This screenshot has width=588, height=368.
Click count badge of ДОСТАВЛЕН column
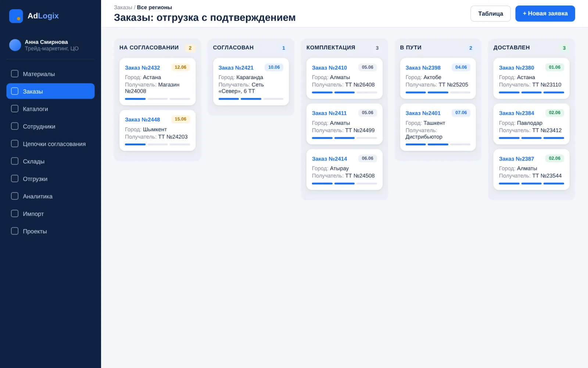tap(564, 48)
